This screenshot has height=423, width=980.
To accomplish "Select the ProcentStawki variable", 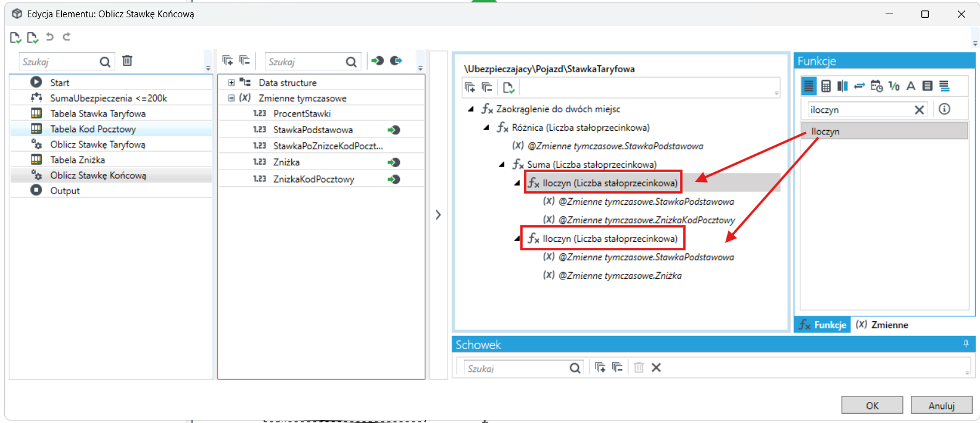I will point(322,113).
